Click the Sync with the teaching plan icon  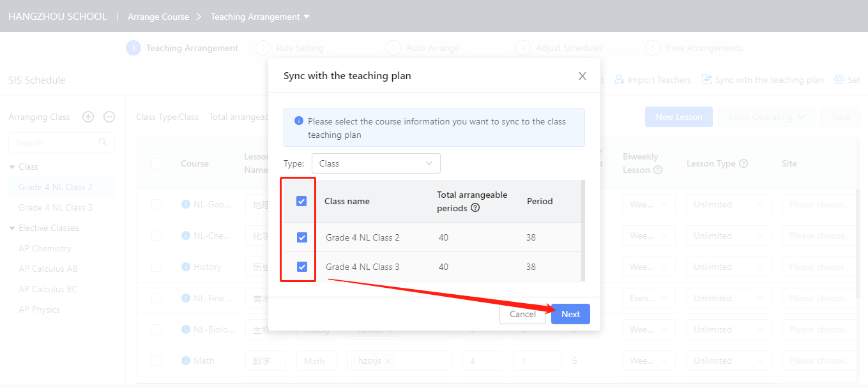[707, 80]
